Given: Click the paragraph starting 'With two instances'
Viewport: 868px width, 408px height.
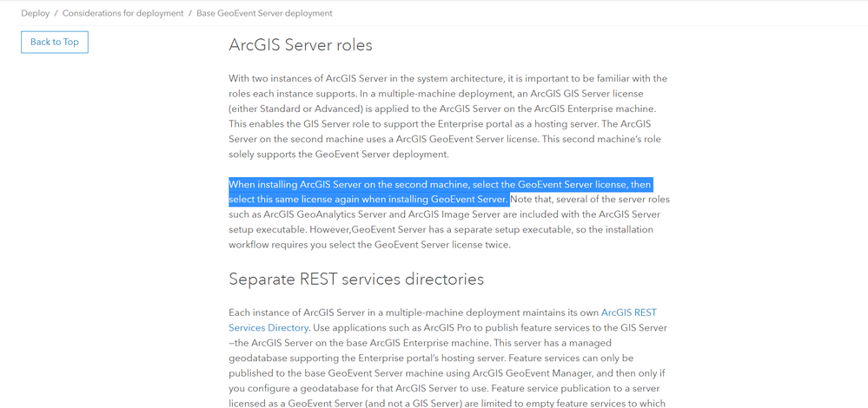Looking at the screenshot, I should tap(447, 116).
